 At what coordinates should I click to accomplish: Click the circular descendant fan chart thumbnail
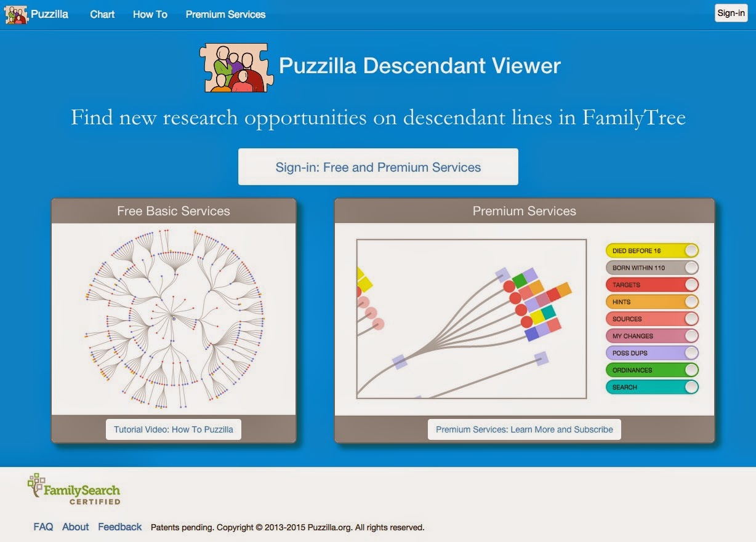pos(174,318)
